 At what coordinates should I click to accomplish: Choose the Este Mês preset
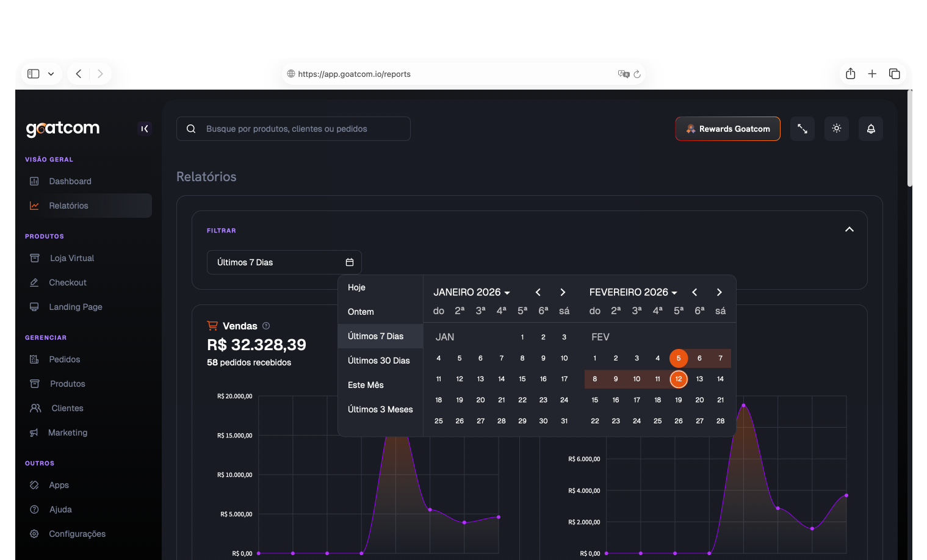366,385
